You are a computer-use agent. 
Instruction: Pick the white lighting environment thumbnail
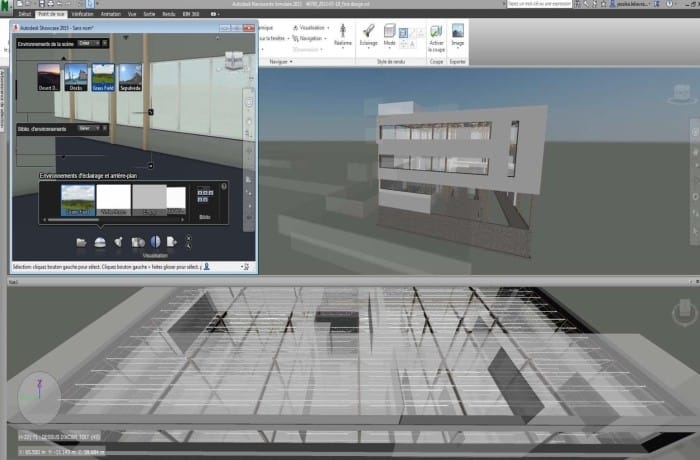[x=113, y=200]
